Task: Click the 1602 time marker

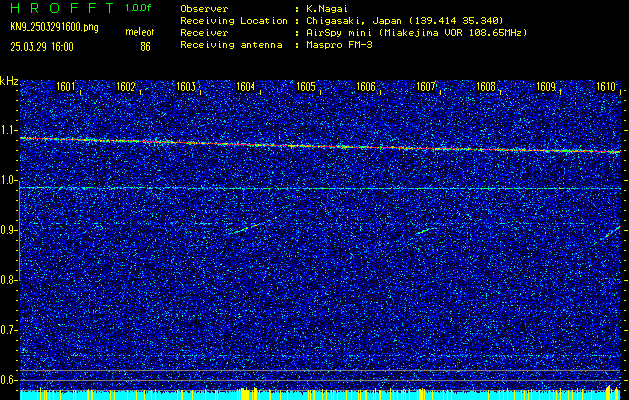Action: 126,87
